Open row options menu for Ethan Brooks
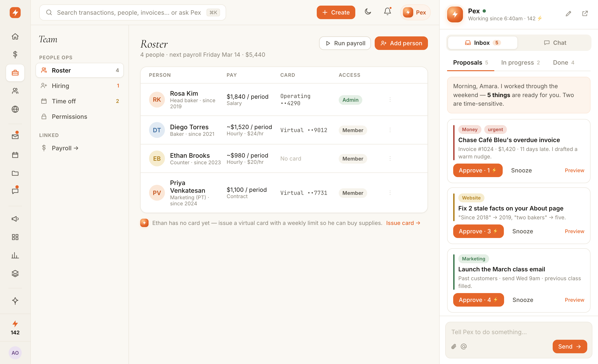Image resolution: width=598 pixels, height=364 pixels. (x=390, y=158)
